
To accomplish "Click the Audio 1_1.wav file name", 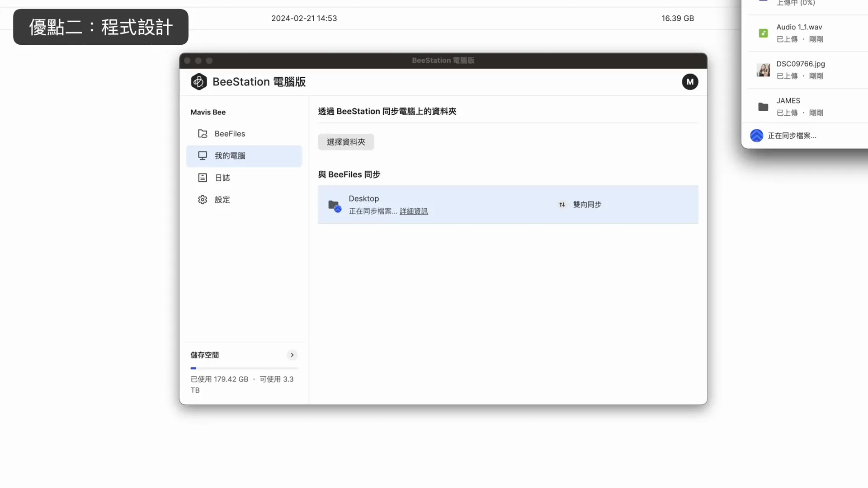I will click(x=799, y=27).
